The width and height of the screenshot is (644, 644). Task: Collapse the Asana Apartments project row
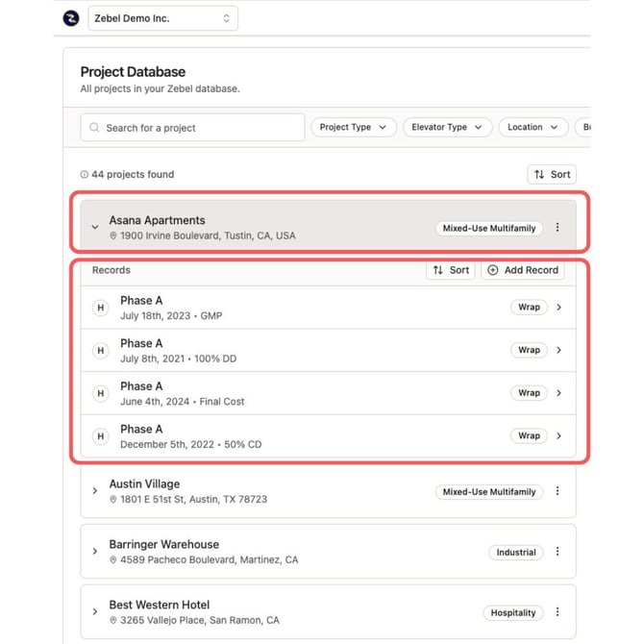95,228
